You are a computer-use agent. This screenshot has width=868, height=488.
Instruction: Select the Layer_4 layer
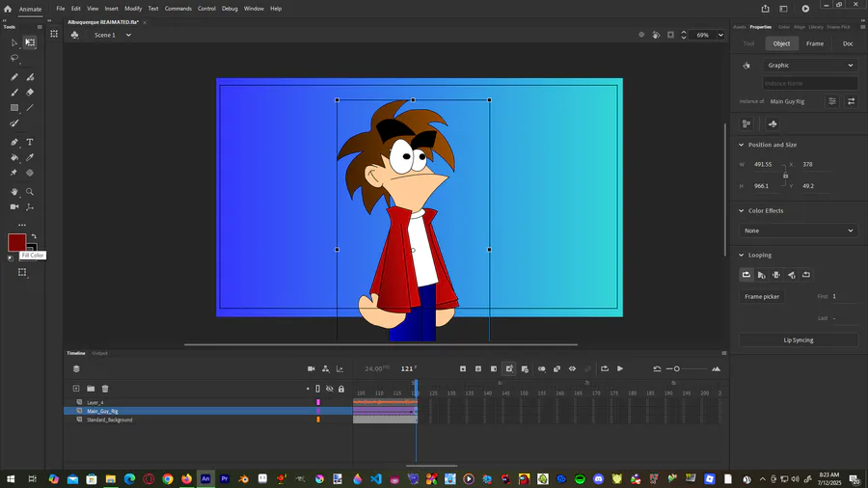tap(95, 403)
